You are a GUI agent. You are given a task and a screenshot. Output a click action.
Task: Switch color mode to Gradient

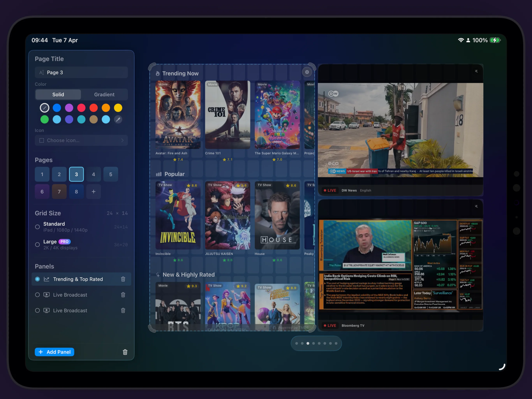click(x=104, y=94)
